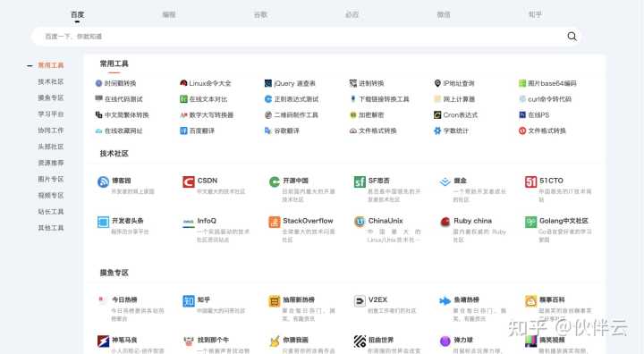Open the 正则表达式测试 link
644x354 pixels.
point(292,99)
